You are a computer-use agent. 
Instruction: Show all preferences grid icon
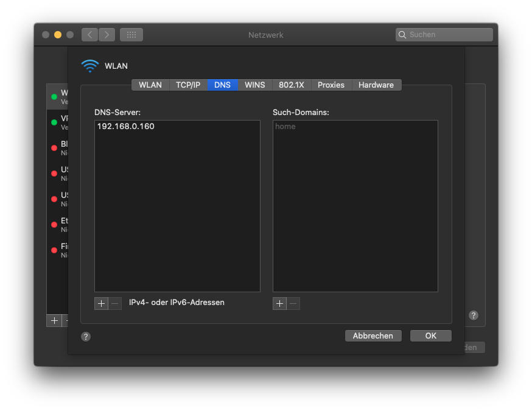coord(131,35)
